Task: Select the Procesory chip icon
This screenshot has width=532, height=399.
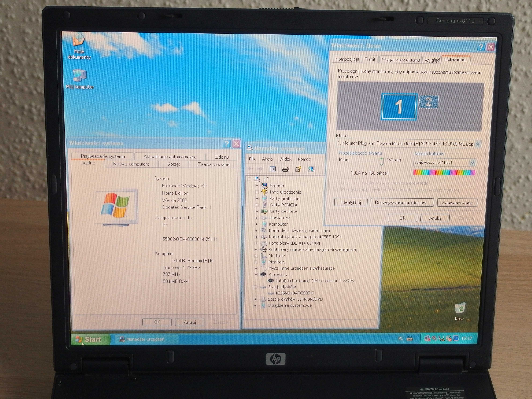Action: point(263,274)
